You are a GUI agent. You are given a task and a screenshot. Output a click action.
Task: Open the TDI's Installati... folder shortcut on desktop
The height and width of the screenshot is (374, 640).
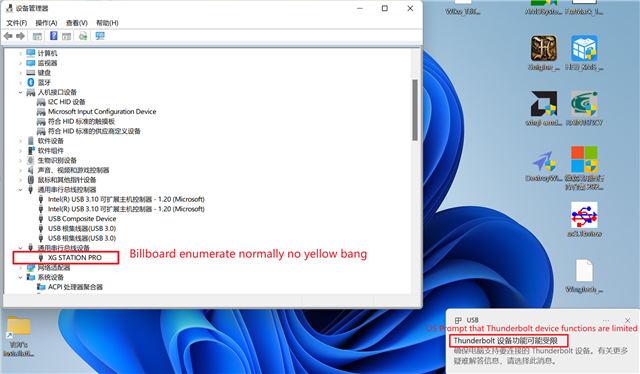pos(18,337)
